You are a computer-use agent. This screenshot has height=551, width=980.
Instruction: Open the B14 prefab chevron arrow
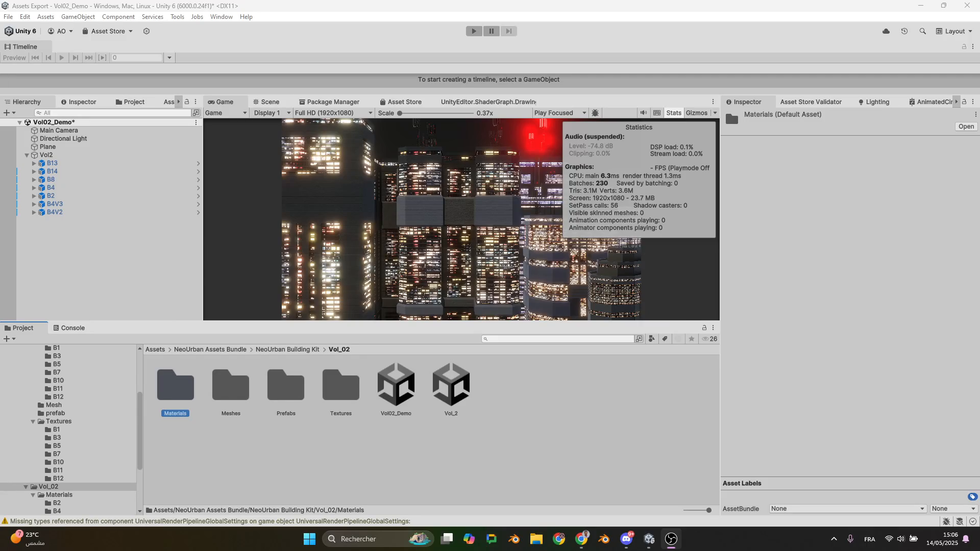(198, 172)
